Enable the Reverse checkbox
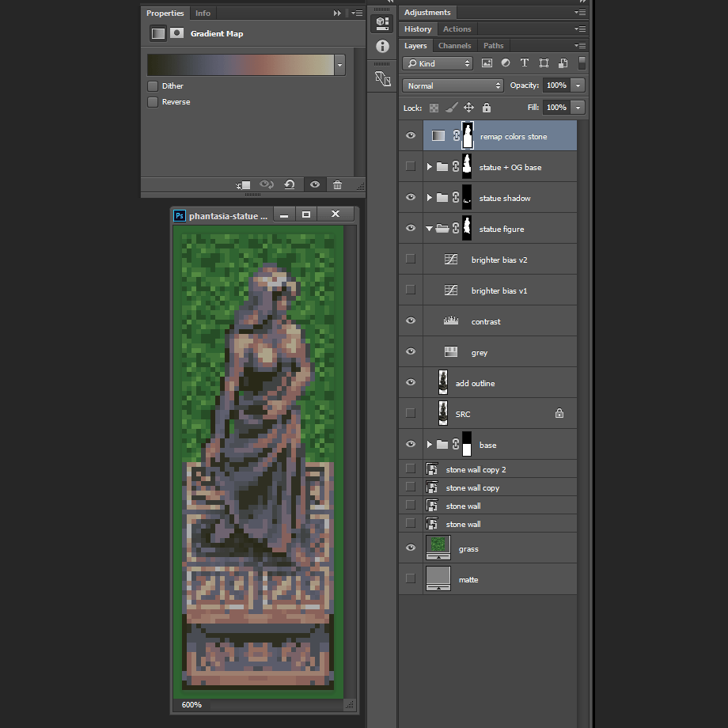The width and height of the screenshot is (728, 728). coord(153,102)
